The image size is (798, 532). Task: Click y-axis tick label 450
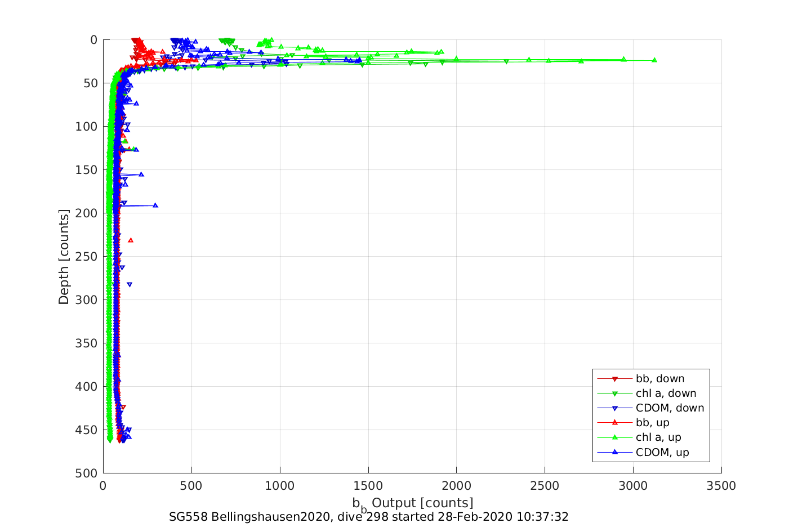pyautogui.click(x=87, y=430)
